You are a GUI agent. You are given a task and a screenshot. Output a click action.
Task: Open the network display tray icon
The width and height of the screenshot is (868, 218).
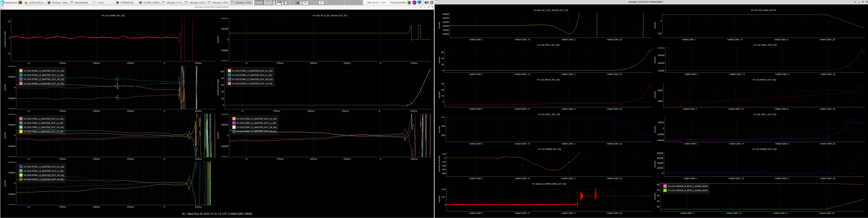419,3
